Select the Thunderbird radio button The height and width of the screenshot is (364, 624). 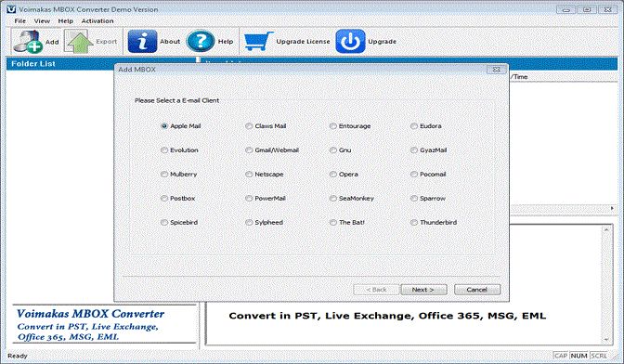pyautogui.click(x=414, y=222)
